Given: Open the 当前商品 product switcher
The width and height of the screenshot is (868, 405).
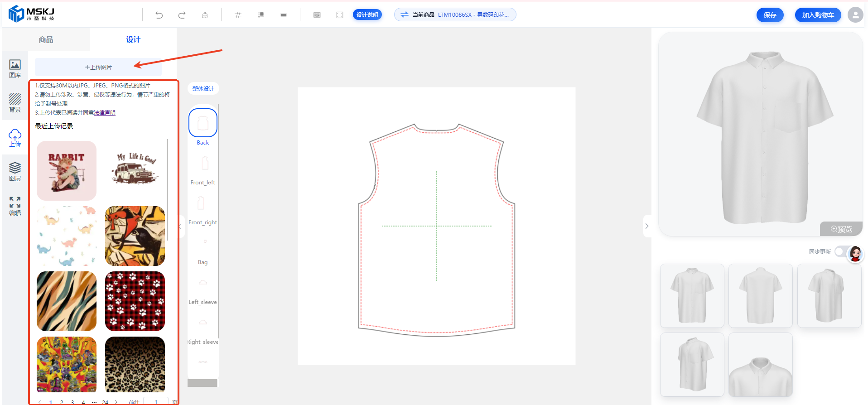Looking at the screenshot, I should coord(455,15).
